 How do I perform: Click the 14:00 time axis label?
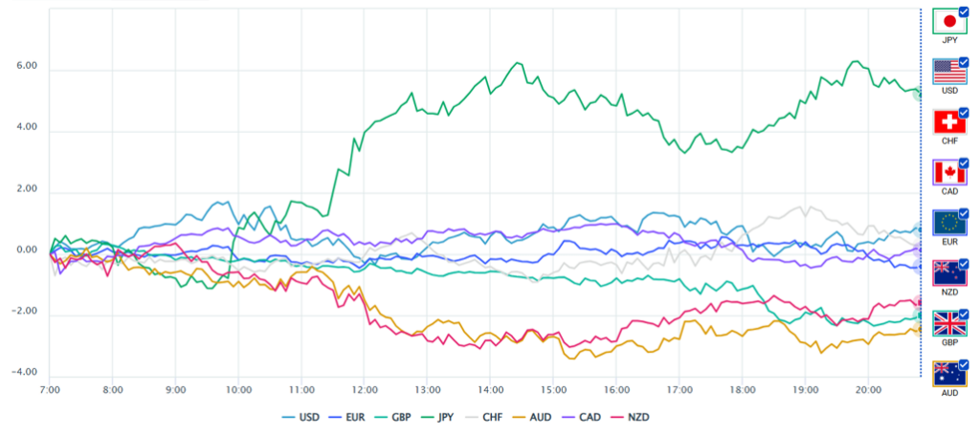click(491, 390)
